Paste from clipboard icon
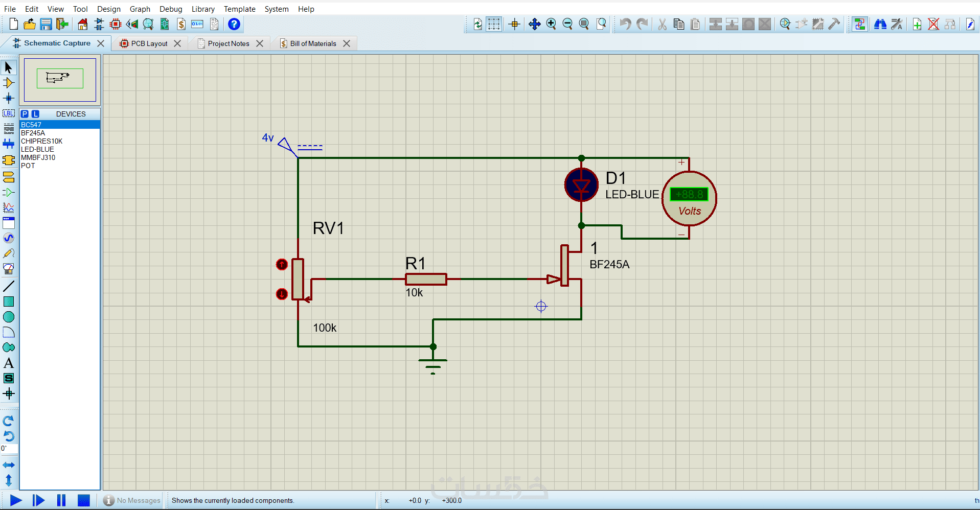The width and height of the screenshot is (980, 510). [695, 24]
